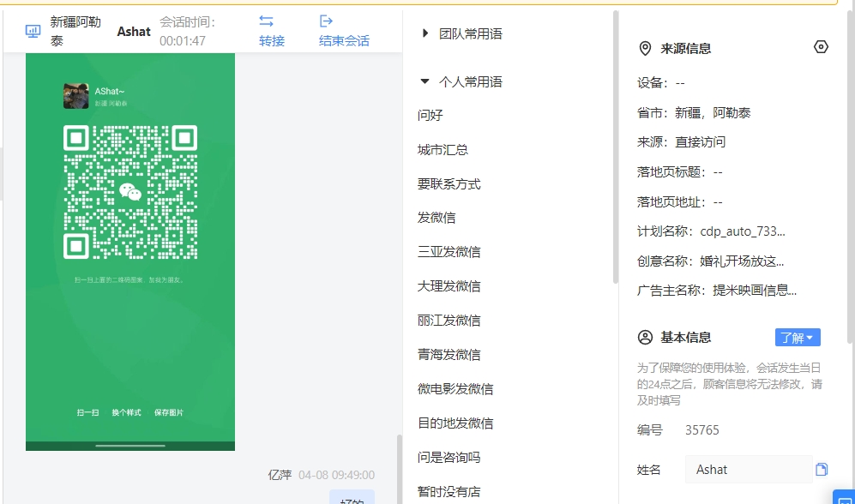Click the agent name 亿萍
The image size is (855, 504).
tap(280, 475)
